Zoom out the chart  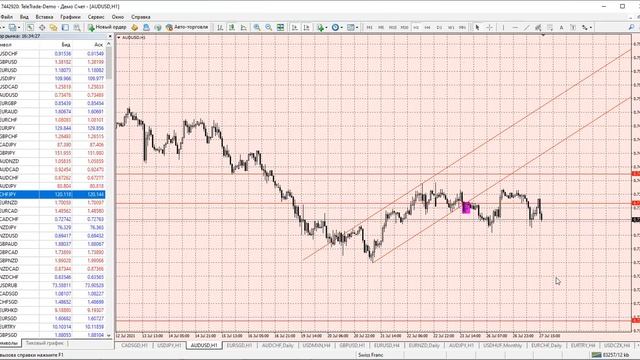[x=269, y=27]
